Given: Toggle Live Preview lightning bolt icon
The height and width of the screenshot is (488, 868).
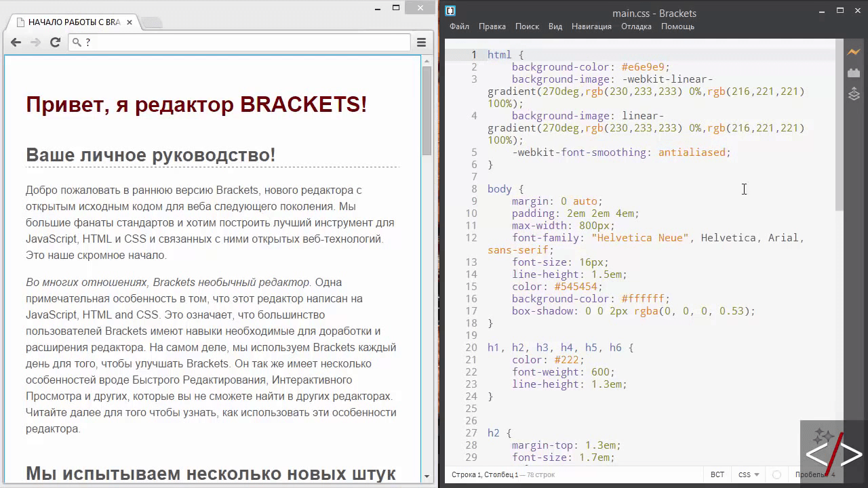Looking at the screenshot, I should pos(854,52).
